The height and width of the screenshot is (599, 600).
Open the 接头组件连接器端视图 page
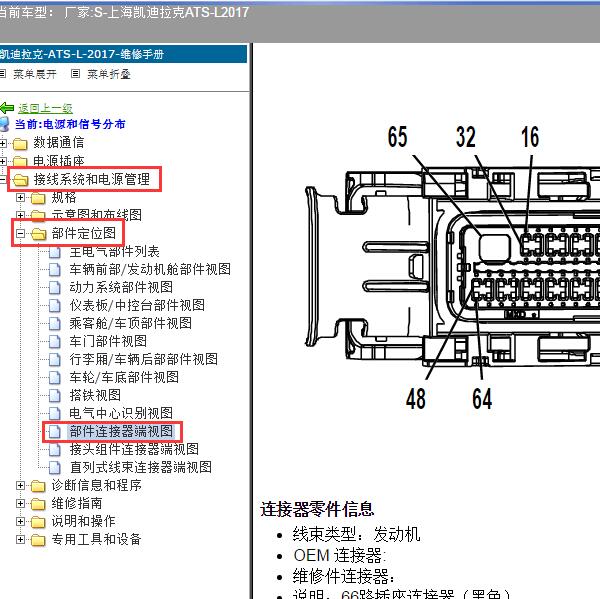click(x=134, y=449)
